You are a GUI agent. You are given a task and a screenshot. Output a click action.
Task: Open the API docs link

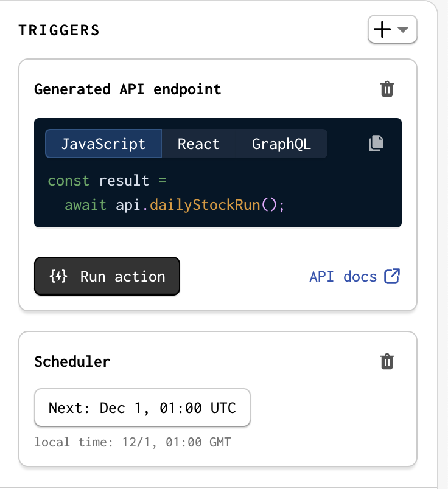pos(344,276)
